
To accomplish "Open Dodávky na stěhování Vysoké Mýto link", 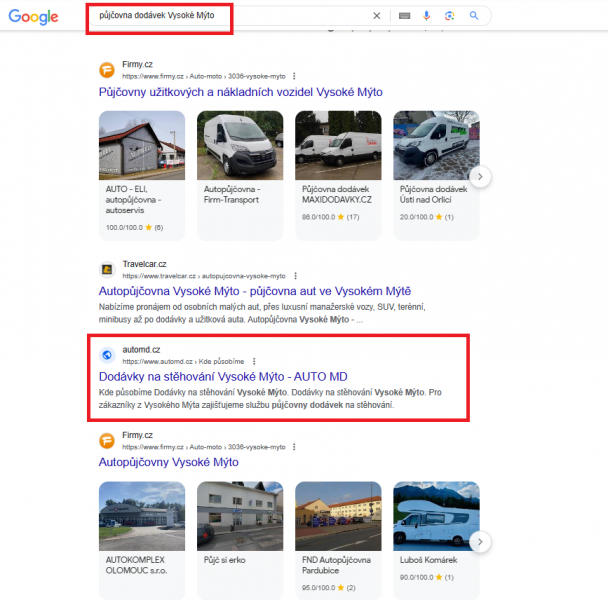I will click(x=223, y=377).
